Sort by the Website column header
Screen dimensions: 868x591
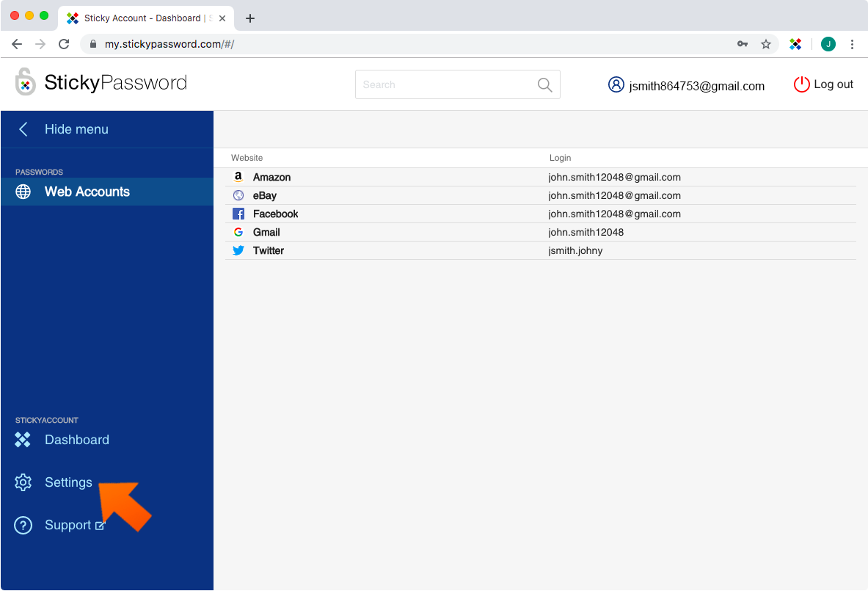(x=247, y=158)
